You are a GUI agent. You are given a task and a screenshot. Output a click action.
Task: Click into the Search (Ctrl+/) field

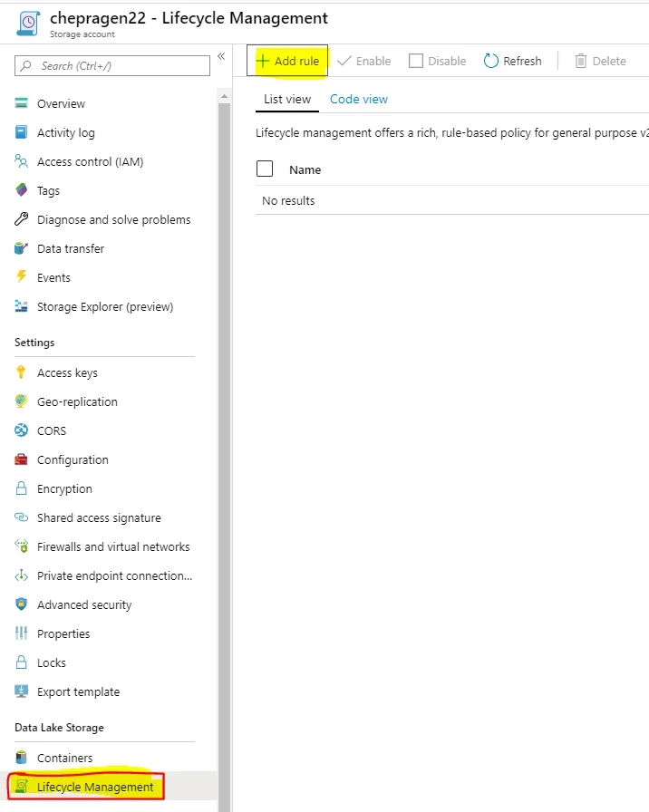tap(112, 66)
